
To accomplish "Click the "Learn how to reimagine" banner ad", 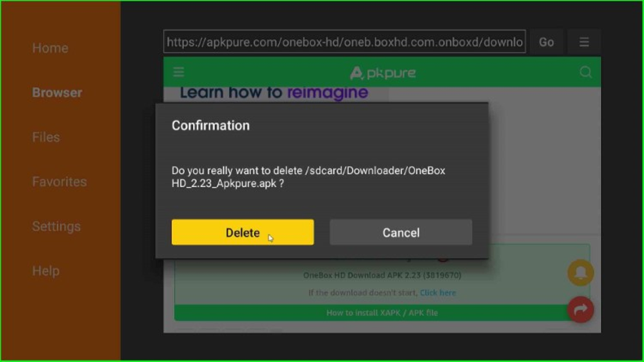I will click(x=274, y=93).
